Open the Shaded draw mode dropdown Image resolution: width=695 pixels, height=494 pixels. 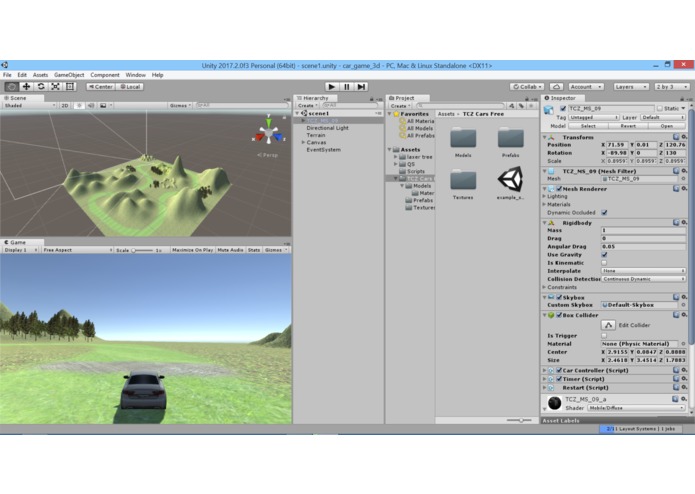(29, 105)
